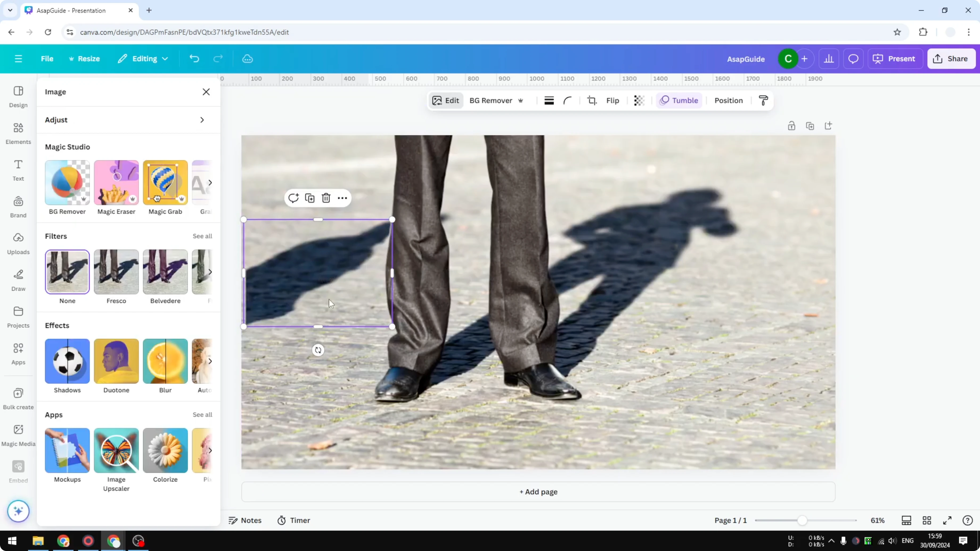Image resolution: width=980 pixels, height=551 pixels.
Task: Open the Elements sidebar panel
Action: (x=18, y=133)
